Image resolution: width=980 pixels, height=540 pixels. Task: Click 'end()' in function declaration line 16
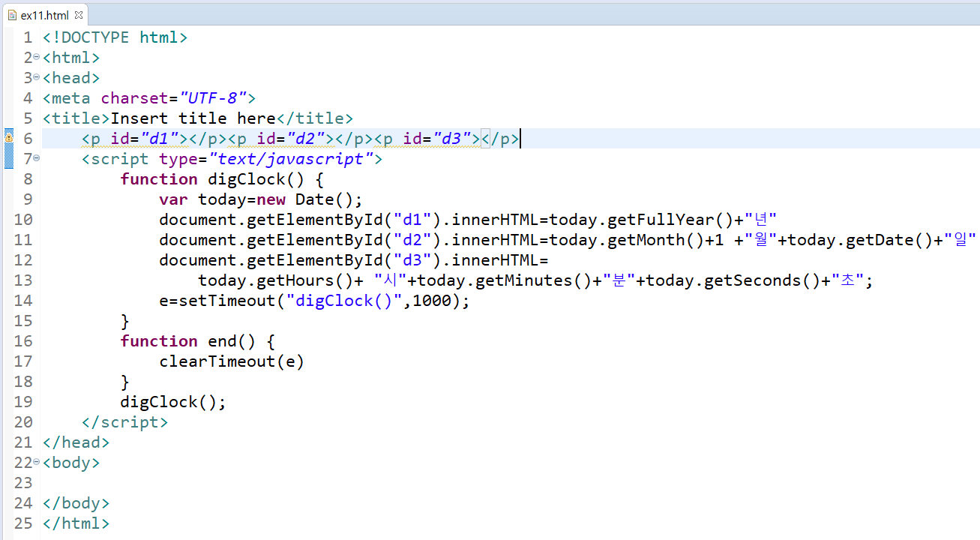pyautogui.click(x=232, y=340)
